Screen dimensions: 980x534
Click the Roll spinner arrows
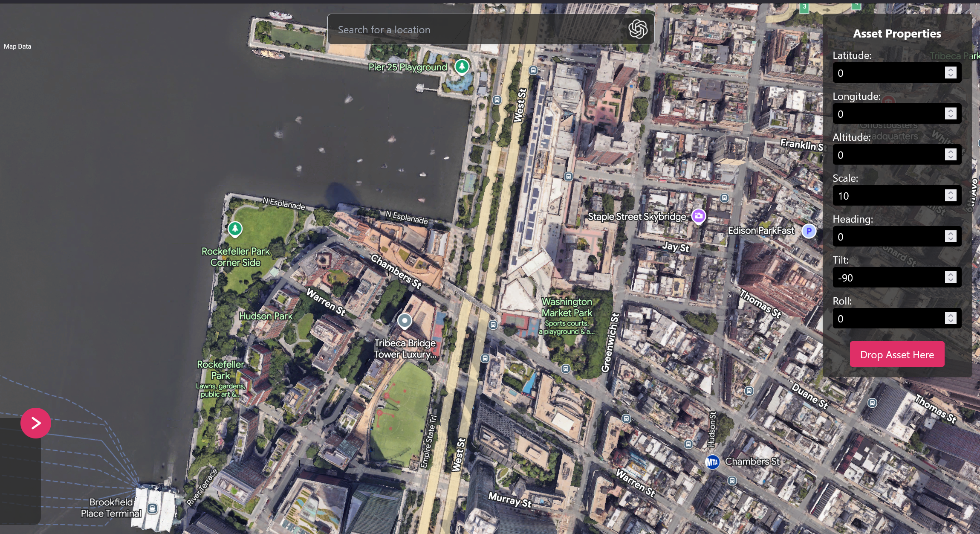(x=951, y=319)
